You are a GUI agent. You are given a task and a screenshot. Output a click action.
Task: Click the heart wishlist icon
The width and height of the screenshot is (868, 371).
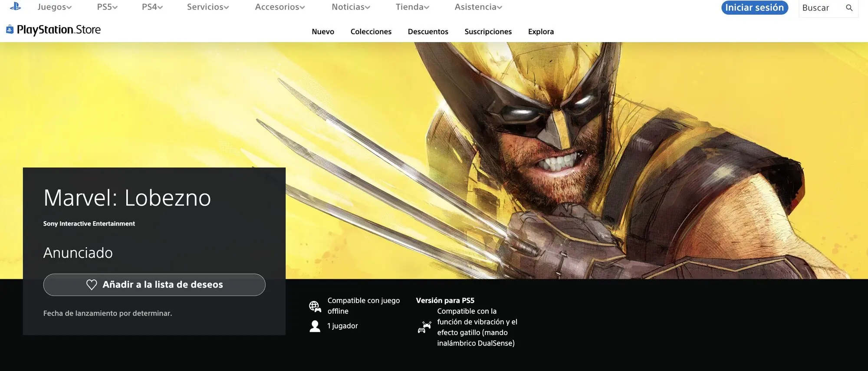pos(92,285)
